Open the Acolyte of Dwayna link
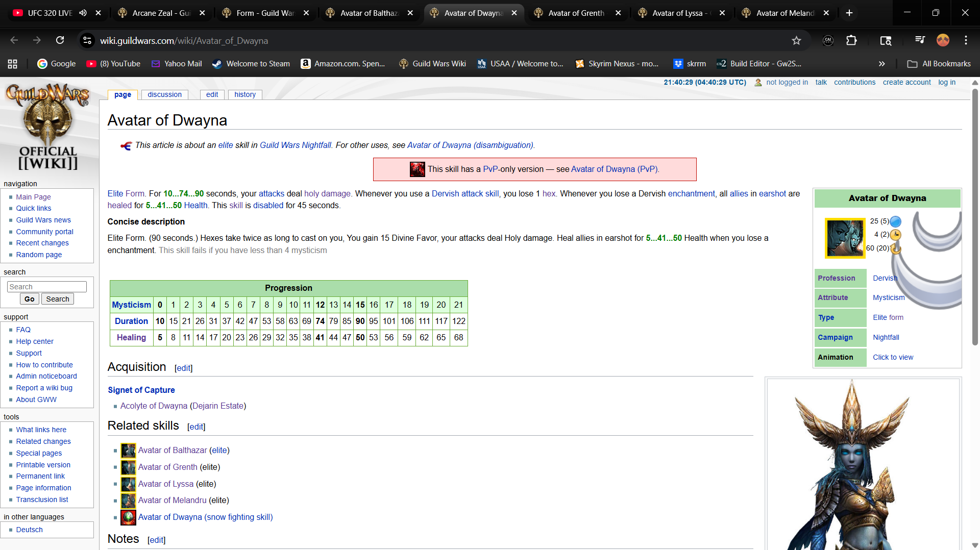This screenshot has height=550, width=980. (x=154, y=406)
